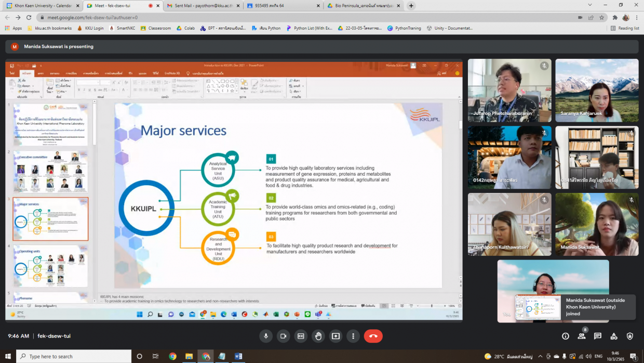644x363 pixels.
Task: Click the Windows taskbar search box
Action: tap(74, 357)
